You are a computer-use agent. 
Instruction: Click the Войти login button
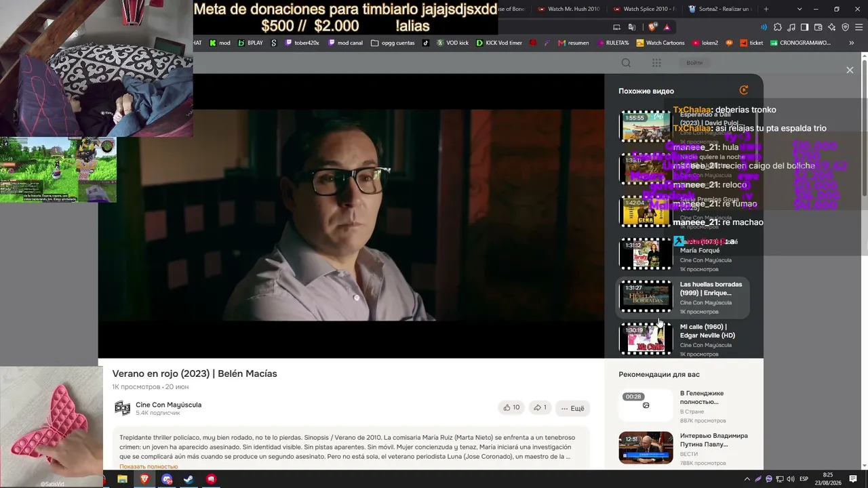(x=694, y=62)
